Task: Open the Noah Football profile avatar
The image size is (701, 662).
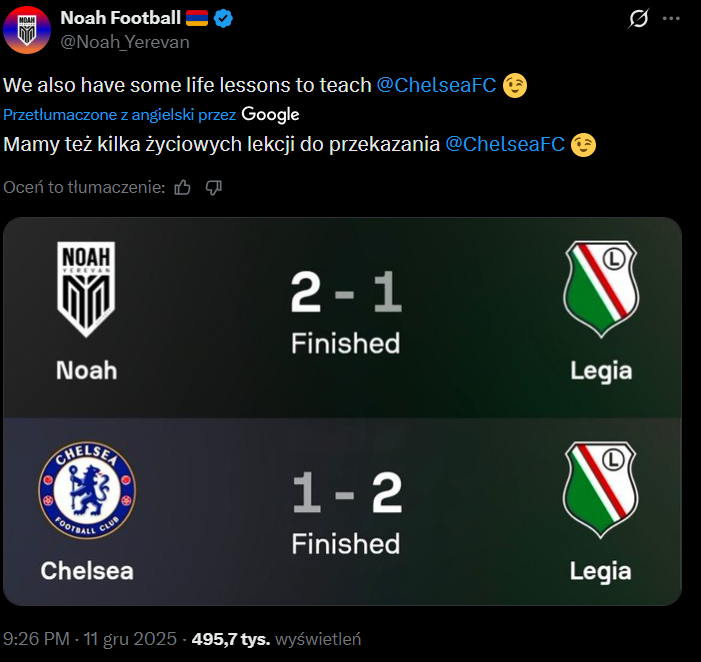Action: [x=27, y=28]
